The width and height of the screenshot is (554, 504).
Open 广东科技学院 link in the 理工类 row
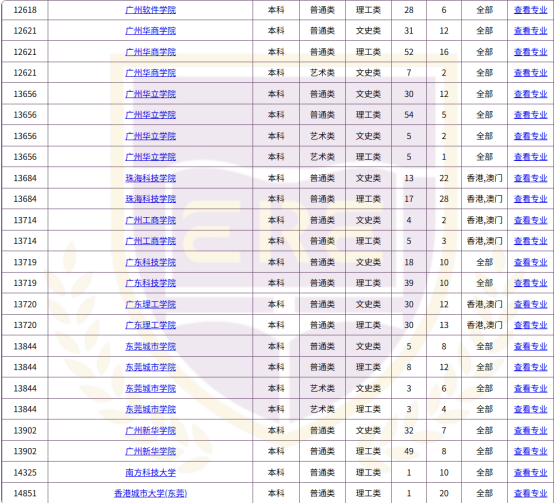(x=151, y=283)
